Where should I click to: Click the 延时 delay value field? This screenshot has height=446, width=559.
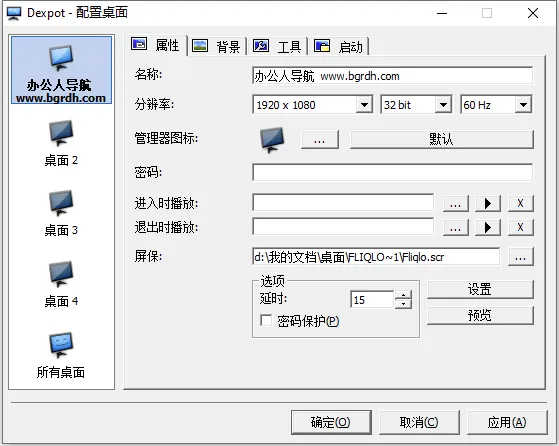point(372,299)
